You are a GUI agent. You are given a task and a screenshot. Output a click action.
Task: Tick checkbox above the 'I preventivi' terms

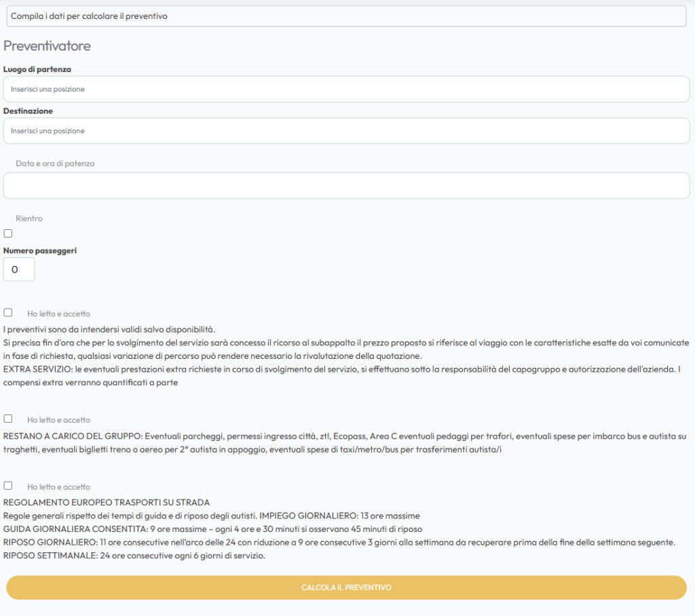click(x=8, y=313)
